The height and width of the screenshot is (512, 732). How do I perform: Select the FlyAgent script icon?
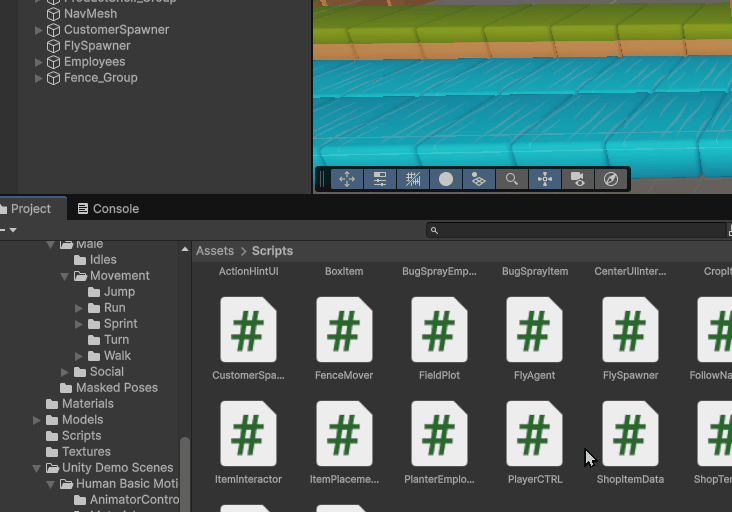534,331
